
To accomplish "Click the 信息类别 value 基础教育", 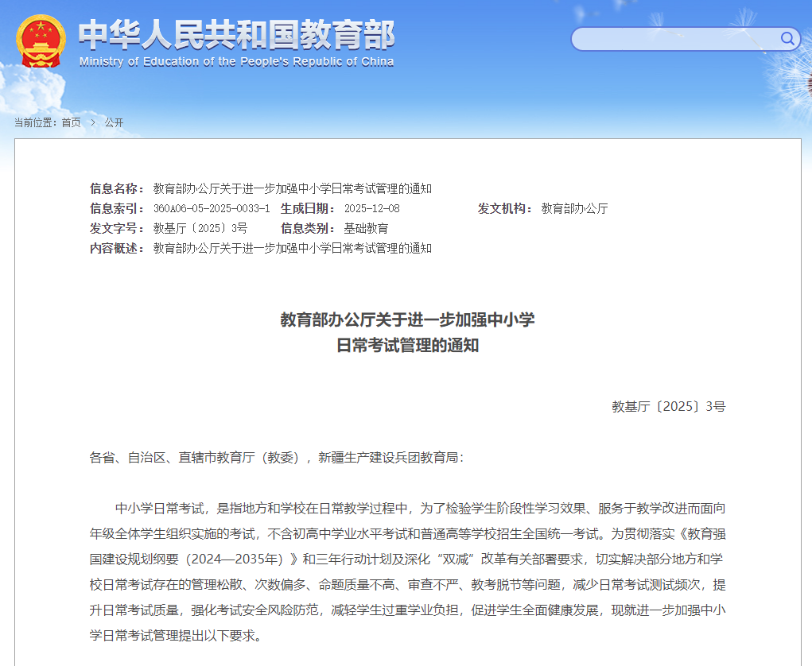I will pos(366,228).
